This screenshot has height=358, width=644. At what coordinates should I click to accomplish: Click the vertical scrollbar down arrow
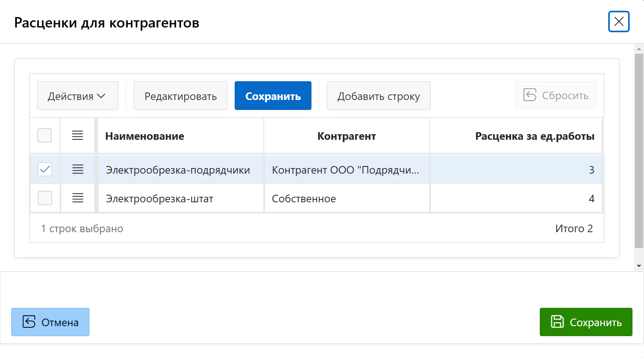[x=639, y=266]
